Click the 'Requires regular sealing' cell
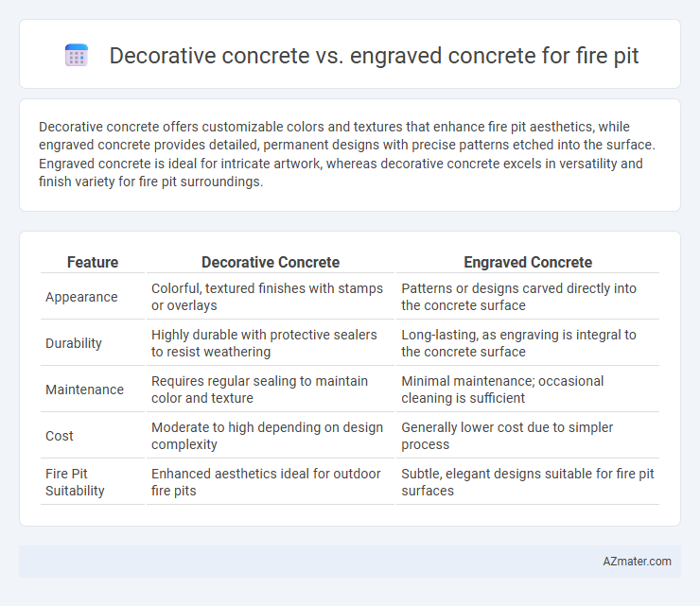Screen dimensions: 700x606 (x=259, y=390)
